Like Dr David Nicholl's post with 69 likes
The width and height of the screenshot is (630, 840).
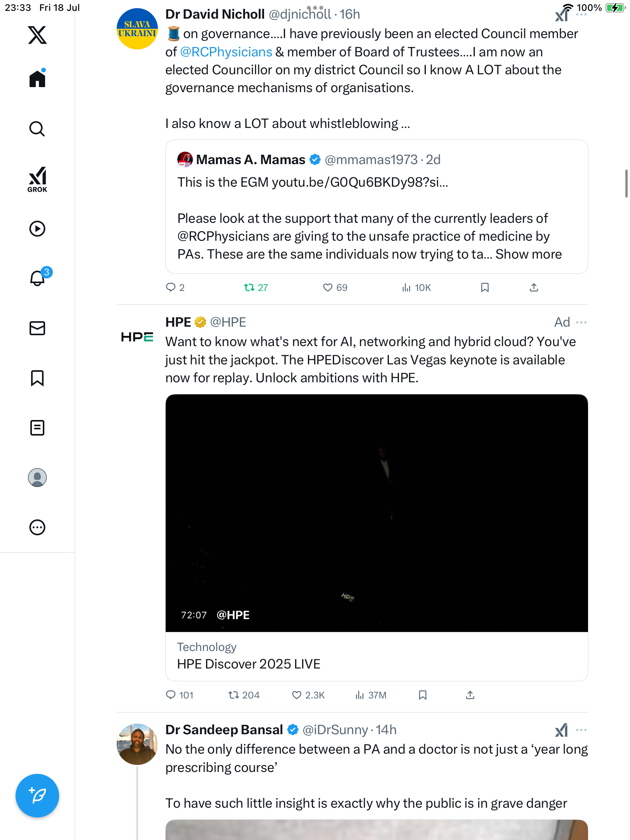click(x=335, y=287)
